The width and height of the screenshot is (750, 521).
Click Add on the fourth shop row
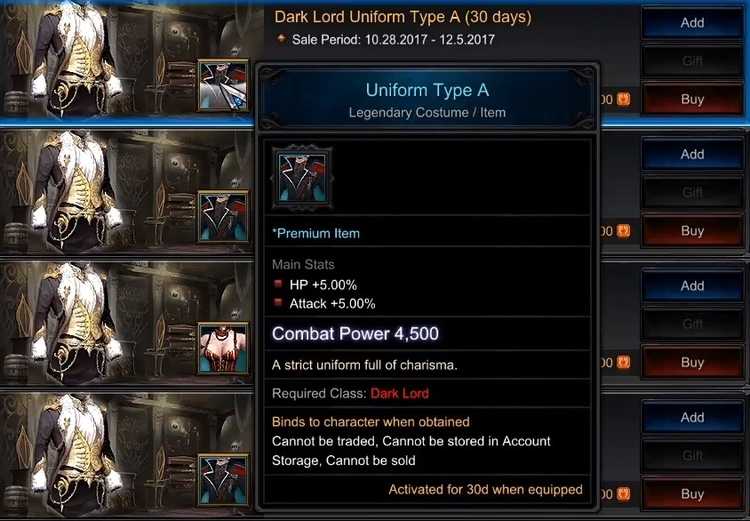[x=692, y=417]
